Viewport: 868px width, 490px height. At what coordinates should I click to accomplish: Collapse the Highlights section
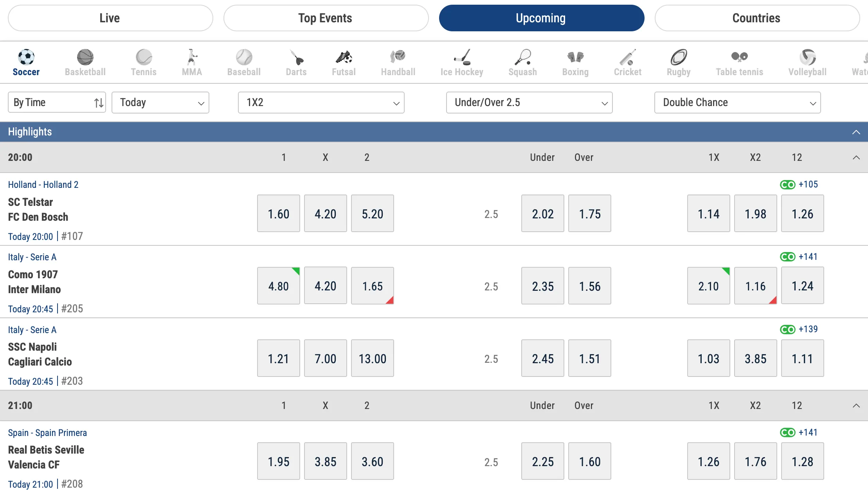[857, 132]
